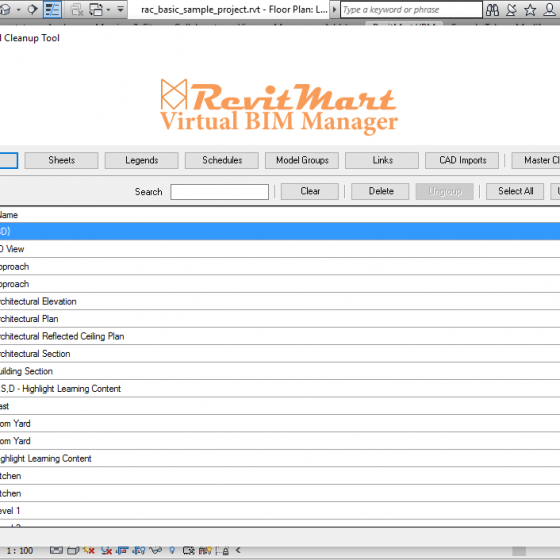Image resolution: width=560 pixels, height=560 pixels.
Task: Switch to the Model Groups tab
Action: (x=302, y=160)
